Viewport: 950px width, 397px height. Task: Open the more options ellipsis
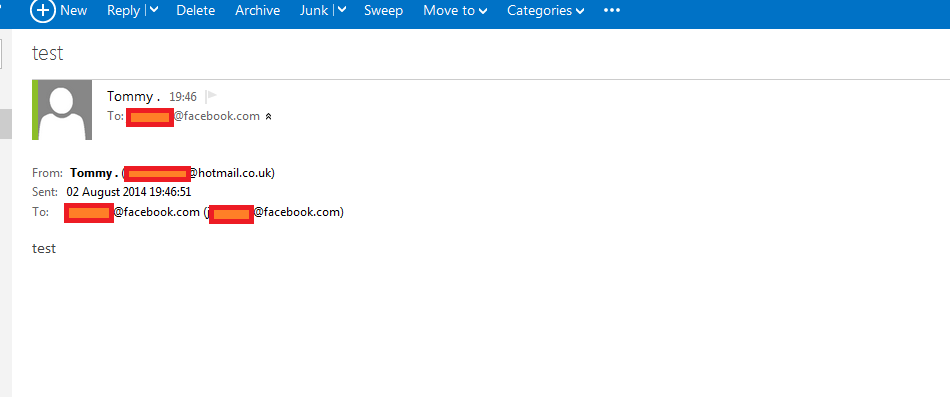[x=612, y=10]
